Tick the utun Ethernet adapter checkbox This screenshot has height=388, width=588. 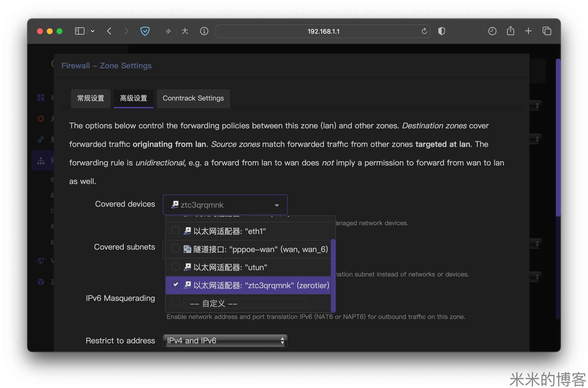click(x=176, y=266)
